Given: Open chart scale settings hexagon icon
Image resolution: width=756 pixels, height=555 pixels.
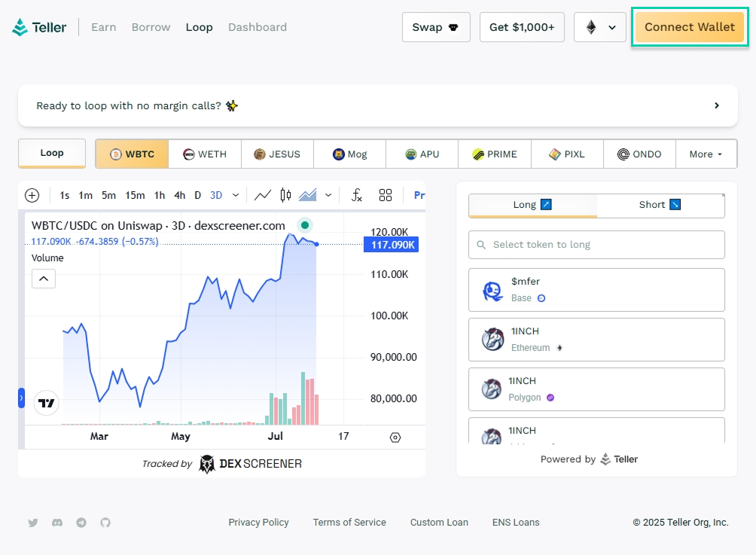Looking at the screenshot, I should [395, 438].
